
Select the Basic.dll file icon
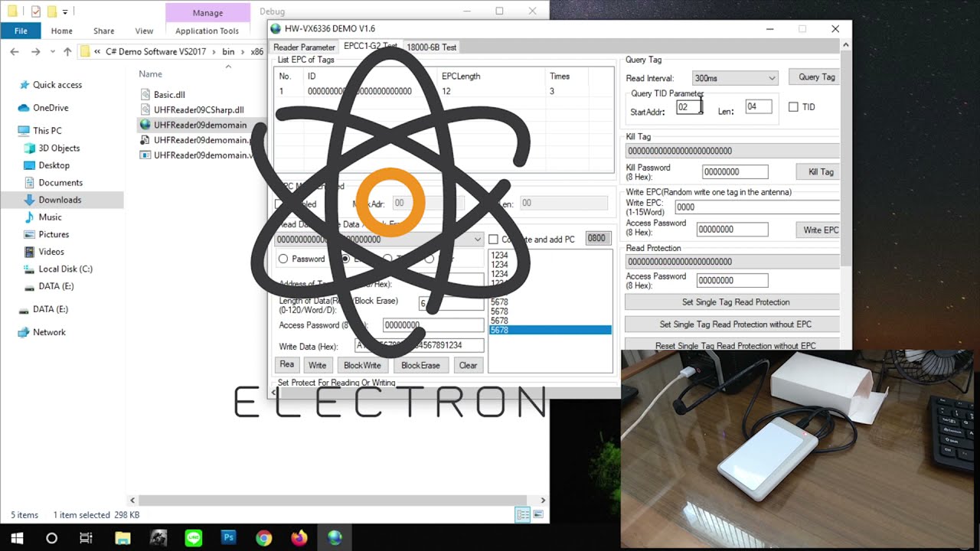click(146, 94)
